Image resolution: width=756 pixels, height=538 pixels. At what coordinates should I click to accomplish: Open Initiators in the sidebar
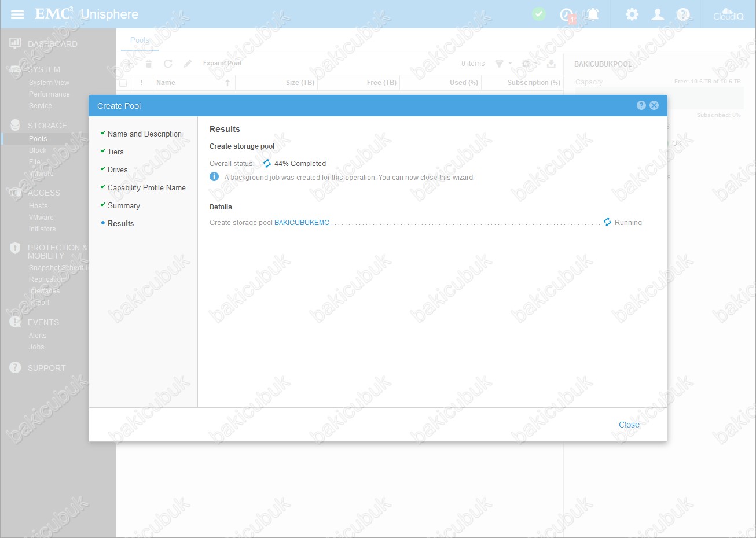[42, 229]
